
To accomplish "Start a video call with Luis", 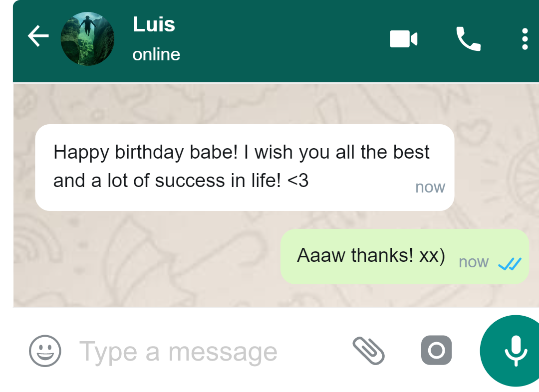I will (403, 39).
